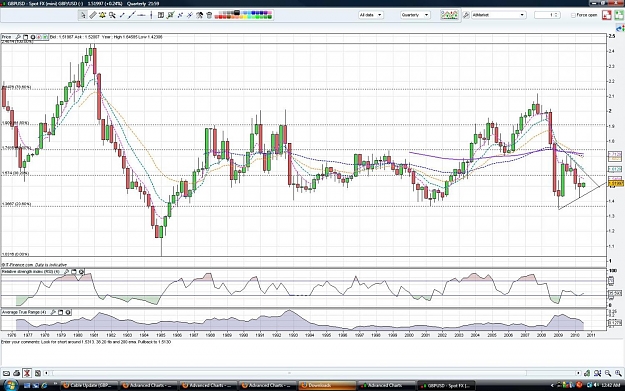Pick the dark green color swatch
The image size is (625, 391).
(x=270, y=17)
